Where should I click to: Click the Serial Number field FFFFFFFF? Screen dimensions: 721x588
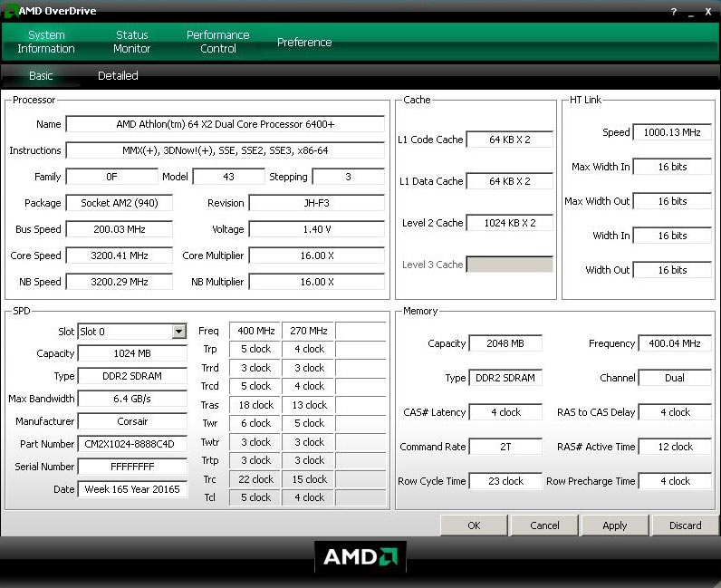coord(132,467)
